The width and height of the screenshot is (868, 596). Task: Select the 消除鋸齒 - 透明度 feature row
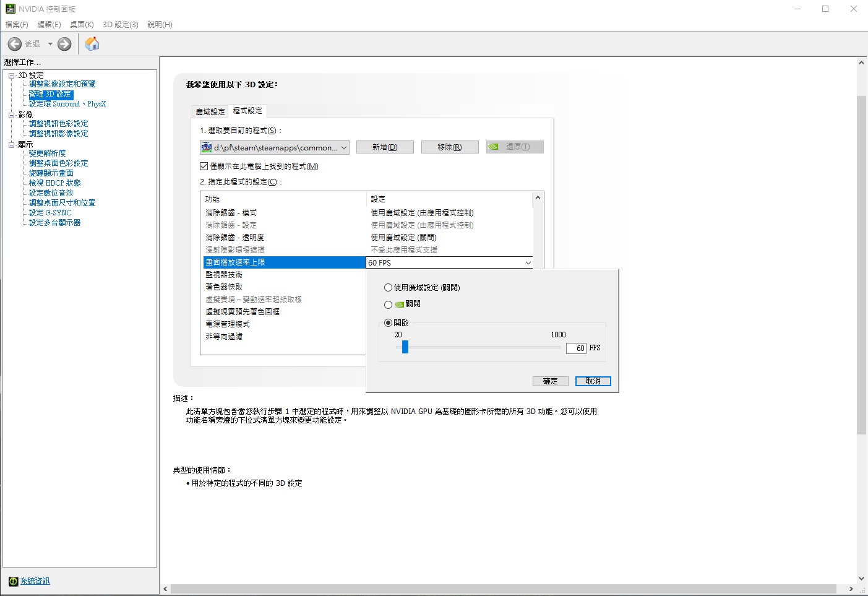pos(367,238)
